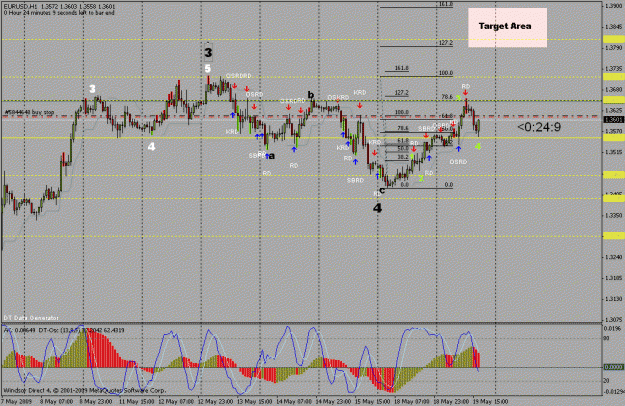Click the 19 May 15:00 time label
This screenshot has width=625, height=406.
pyautogui.click(x=491, y=402)
